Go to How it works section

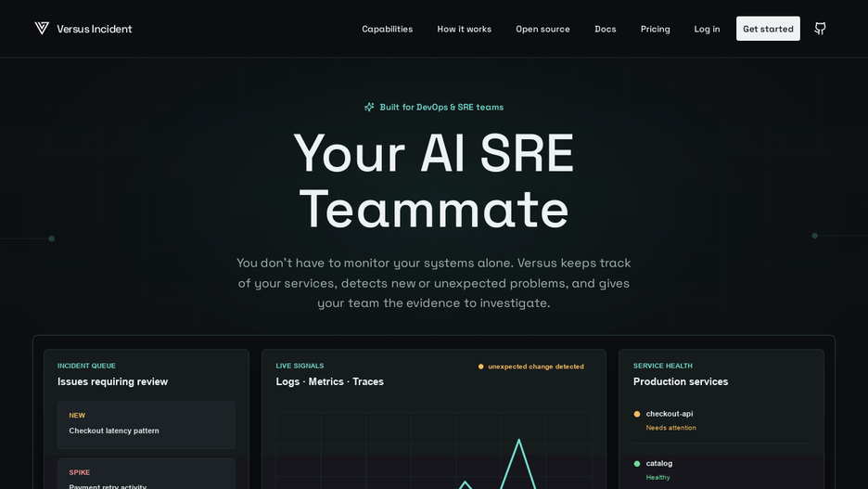pyautogui.click(x=464, y=29)
